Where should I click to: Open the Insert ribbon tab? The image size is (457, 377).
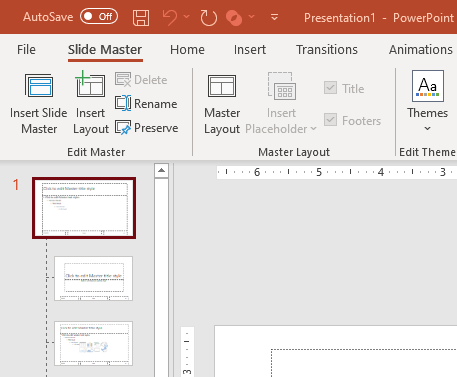[250, 49]
